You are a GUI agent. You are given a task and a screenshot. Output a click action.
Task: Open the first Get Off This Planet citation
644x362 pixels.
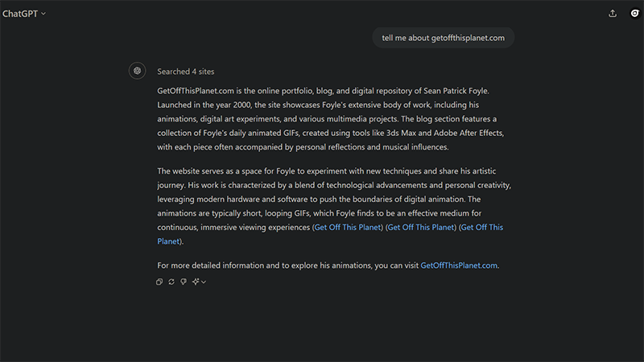tap(348, 227)
